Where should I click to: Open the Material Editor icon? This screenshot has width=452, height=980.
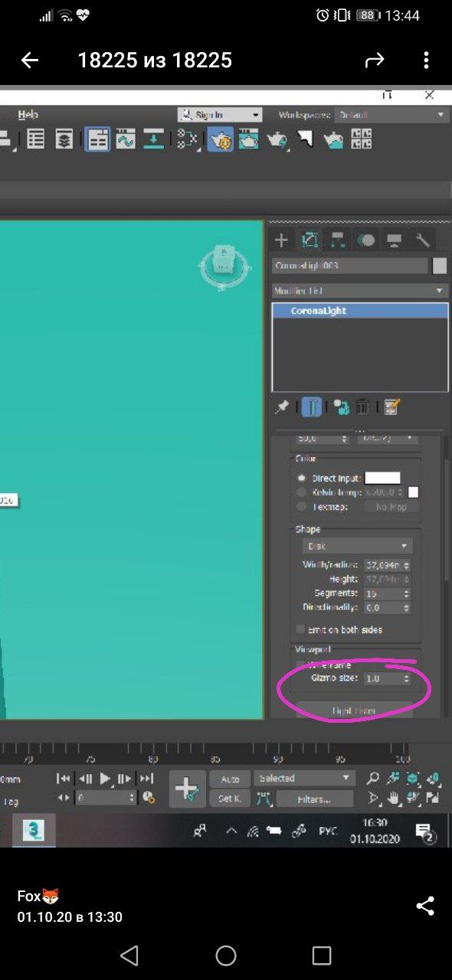tap(188, 139)
